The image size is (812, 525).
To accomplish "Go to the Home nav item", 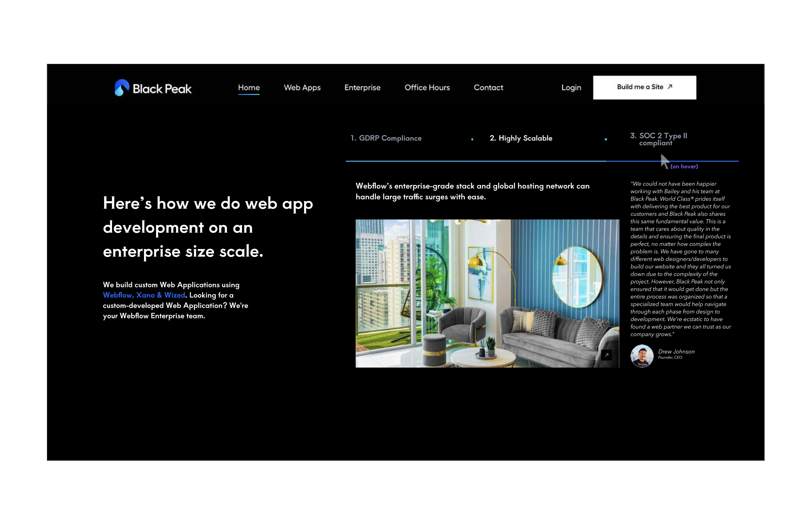I will (x=248, y=88).
